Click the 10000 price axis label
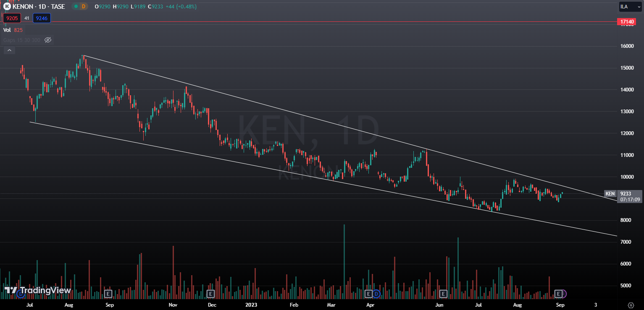The width and height of the screenshot is (644, 310). click(x=626, y=177)
